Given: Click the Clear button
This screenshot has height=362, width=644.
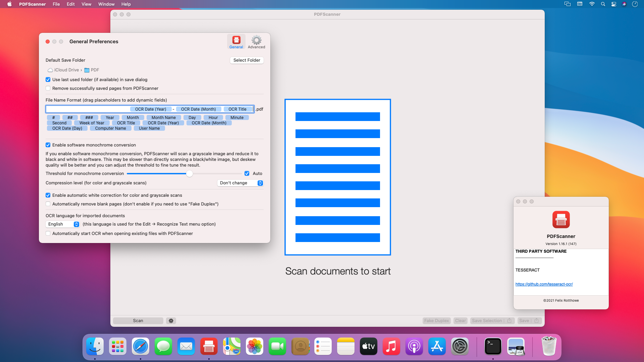Looking at the screenshot, I should [461, 321].
